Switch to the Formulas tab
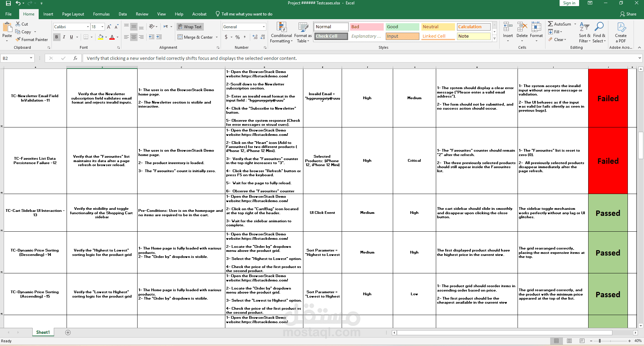 (x=101, y=14)
